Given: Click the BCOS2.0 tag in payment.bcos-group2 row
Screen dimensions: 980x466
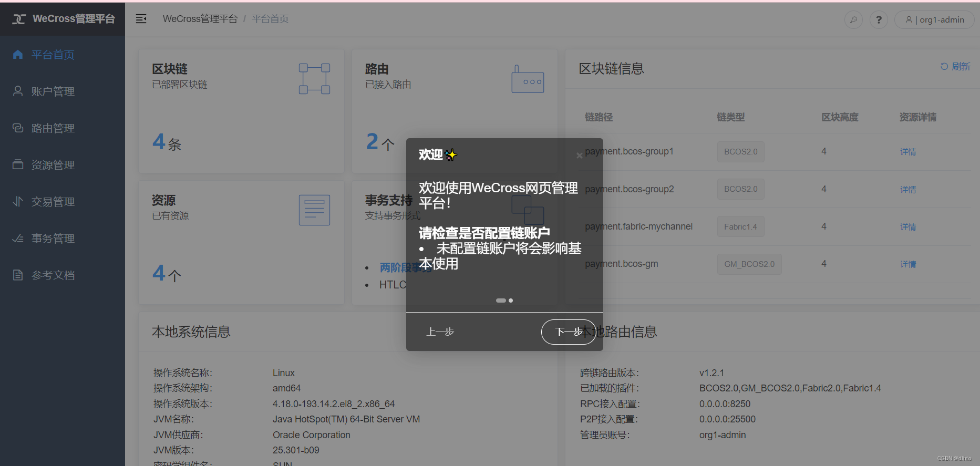Looking at the screenshot, I should 740,189.
